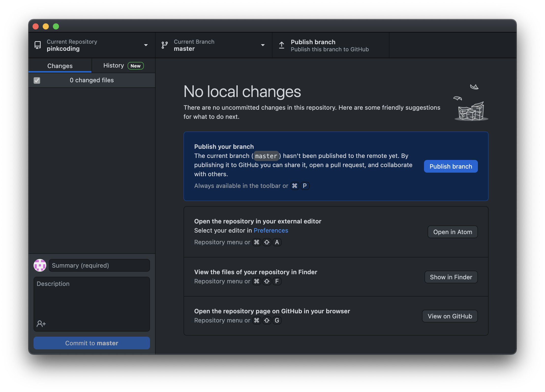Click the New badge on the History tab

(135, 66)
